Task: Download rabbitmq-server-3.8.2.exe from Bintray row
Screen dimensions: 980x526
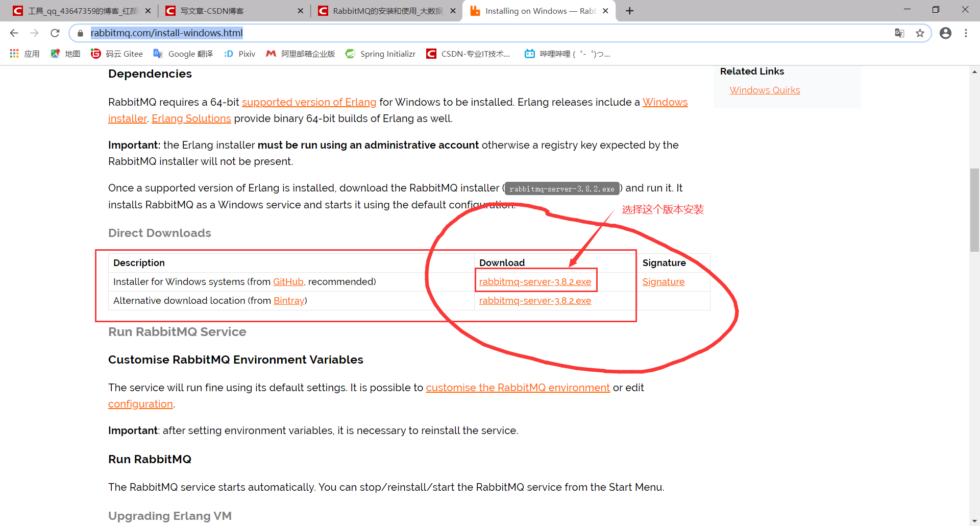Action: point(535,301)
